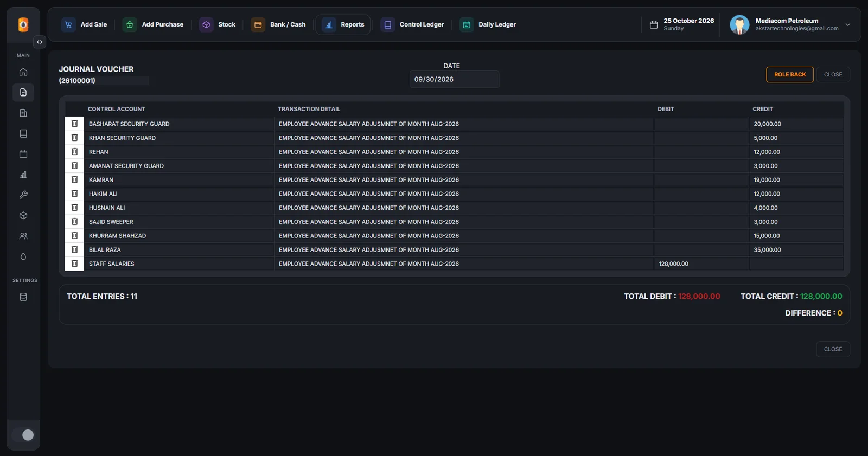This screenshot has height=456, width=868.
Task: Delete the BASHARAT SECURITY GUARD row
Action: pos(74,124)
